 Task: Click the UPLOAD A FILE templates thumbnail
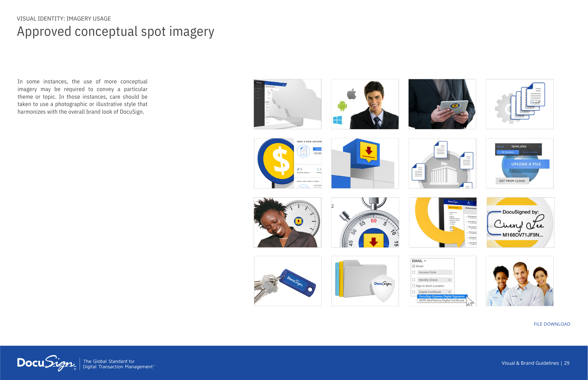tap(520, 163)
